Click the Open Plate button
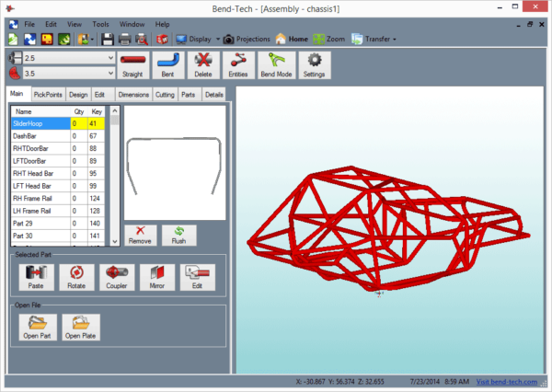 81,328
